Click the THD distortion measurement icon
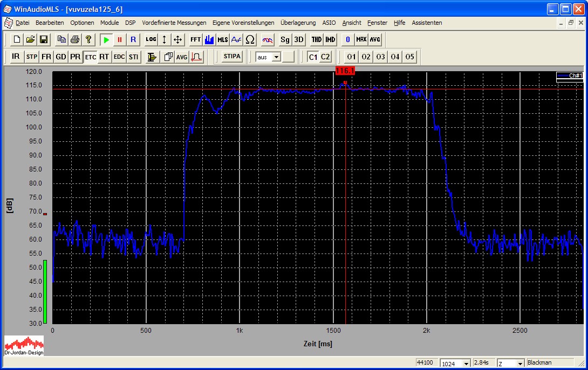 pyautogui.click(x=317, y=39)
